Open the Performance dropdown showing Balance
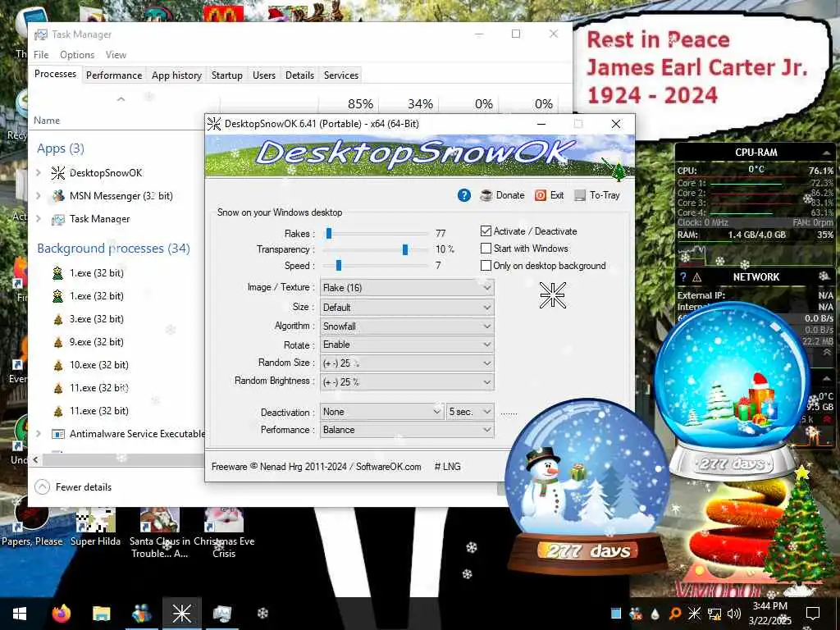 point(407,430)
